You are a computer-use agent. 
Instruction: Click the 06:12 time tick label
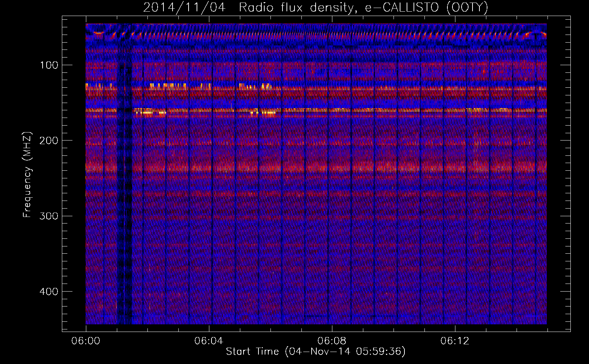tap(455, 341)
